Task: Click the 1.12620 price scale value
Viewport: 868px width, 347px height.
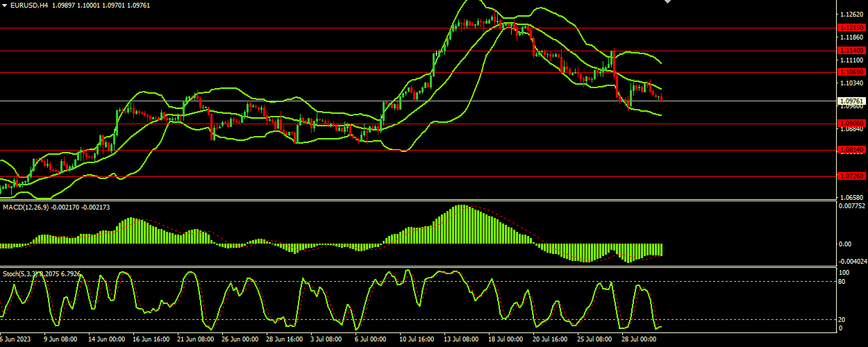Action: tap(851, 15)
